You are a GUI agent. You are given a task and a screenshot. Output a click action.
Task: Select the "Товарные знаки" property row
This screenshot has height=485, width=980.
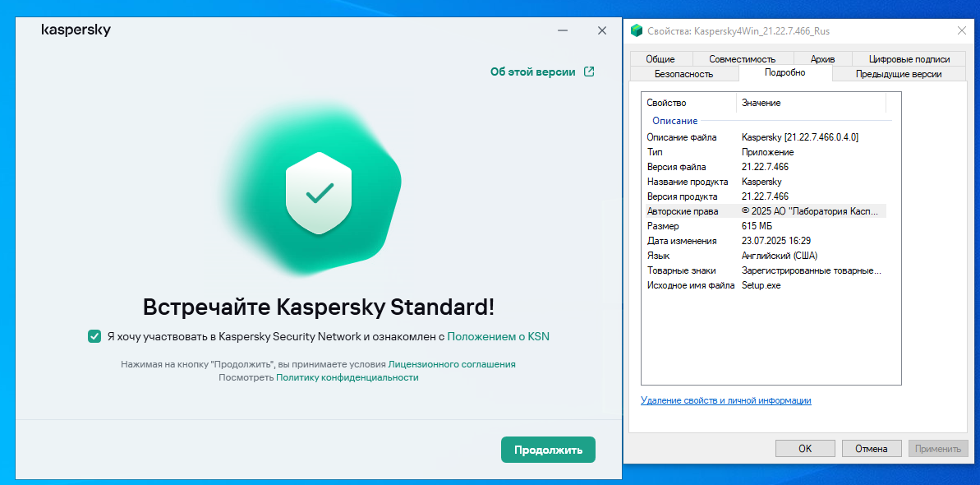[x=765, y=270]
